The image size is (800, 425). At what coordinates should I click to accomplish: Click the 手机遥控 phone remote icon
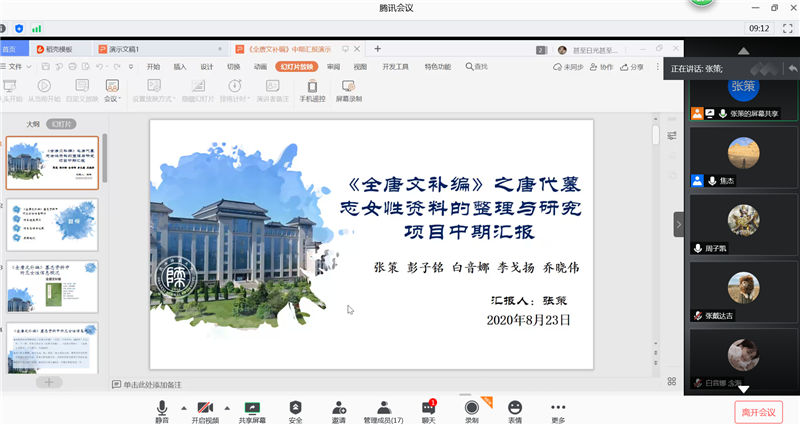pyautogui.click(x=312, y=90)
